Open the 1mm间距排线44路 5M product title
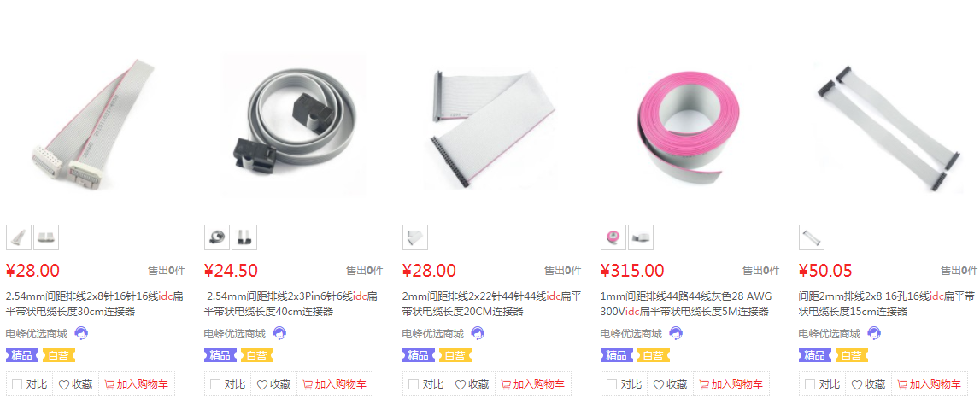This screenshot has width=980, height=398. 685,304
